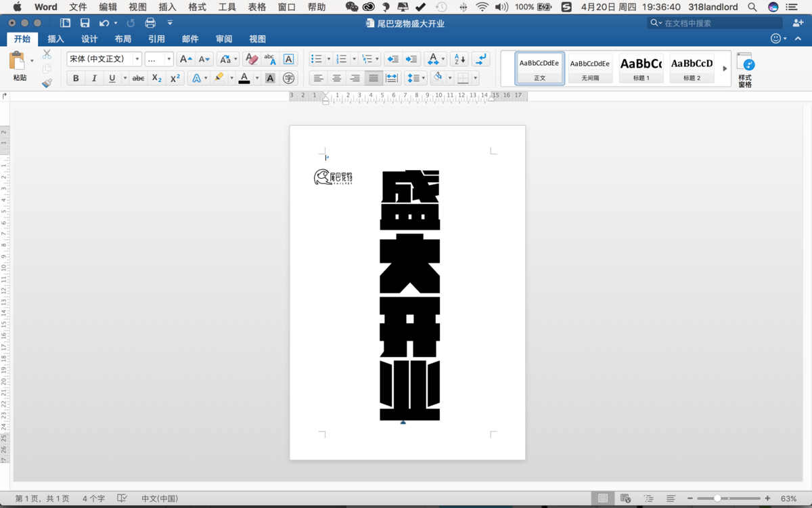Viewport: 812px width, 508px height.
Task: Toggle superscript formatting
Action: (175, 79)
